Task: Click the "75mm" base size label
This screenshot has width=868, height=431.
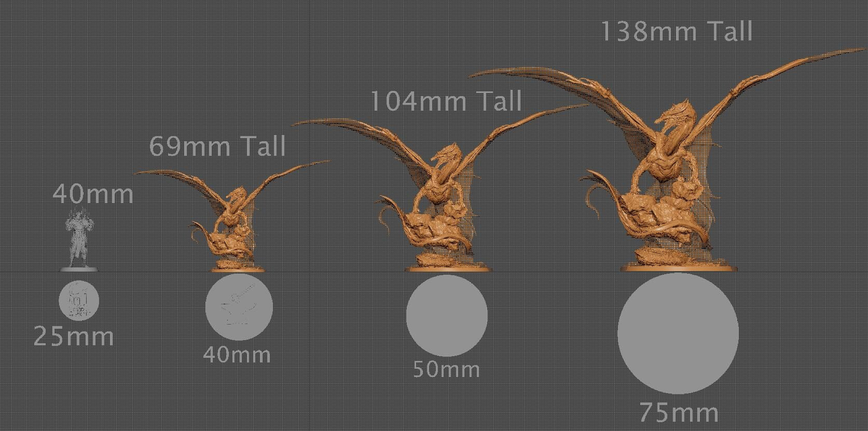Action: (x=679, y=413)
